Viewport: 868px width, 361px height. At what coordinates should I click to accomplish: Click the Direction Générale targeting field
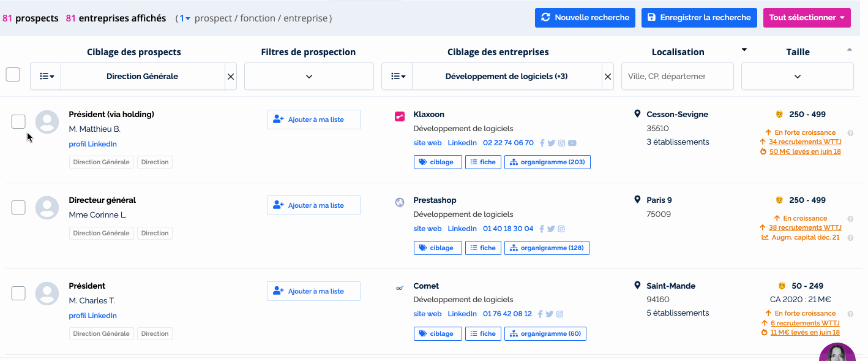pos(143,77)
